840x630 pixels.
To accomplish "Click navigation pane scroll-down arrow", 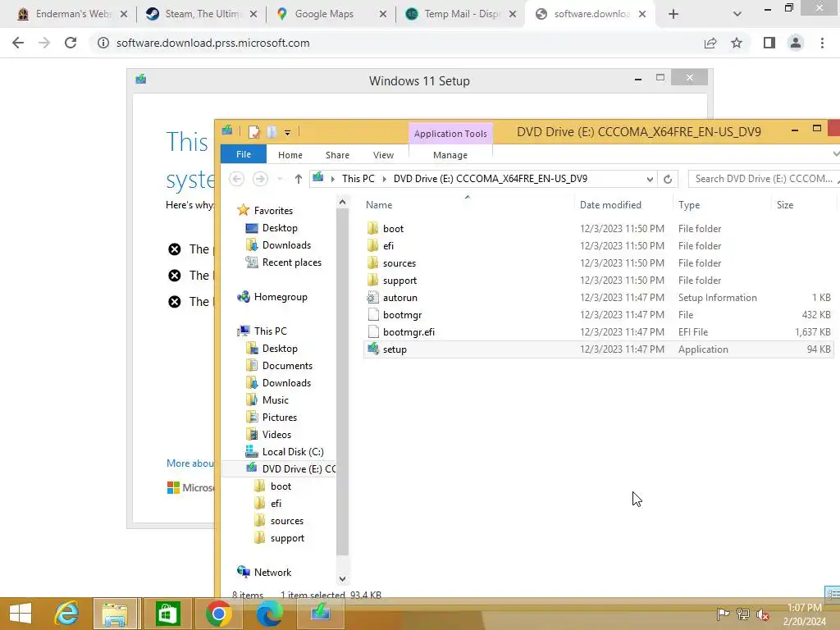I will click(x=342, y=578).
